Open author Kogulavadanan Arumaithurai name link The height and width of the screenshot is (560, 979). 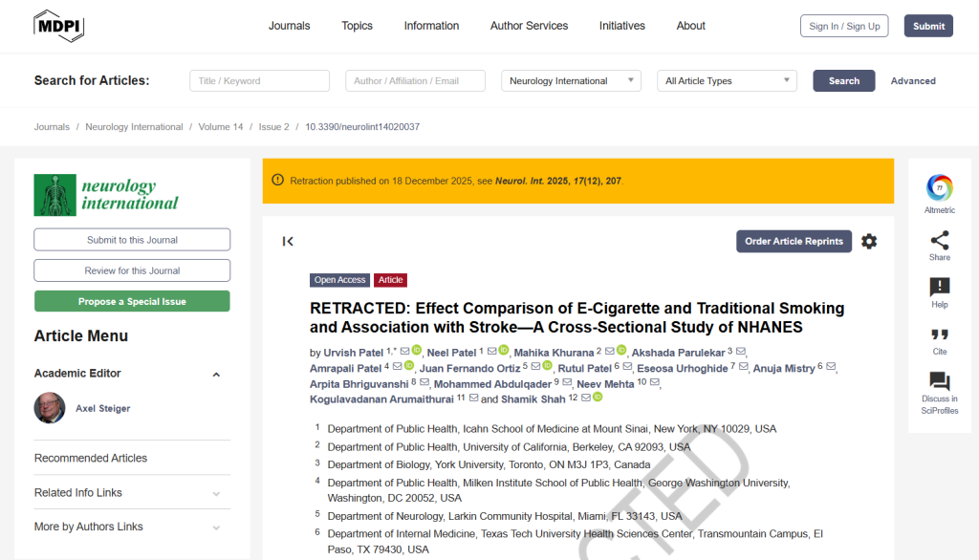(x=381, y=398)
